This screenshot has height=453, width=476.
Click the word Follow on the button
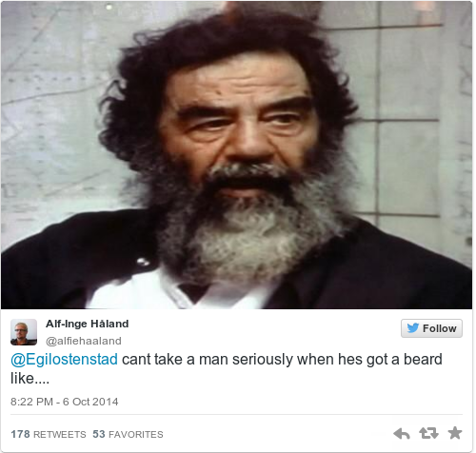440,328
